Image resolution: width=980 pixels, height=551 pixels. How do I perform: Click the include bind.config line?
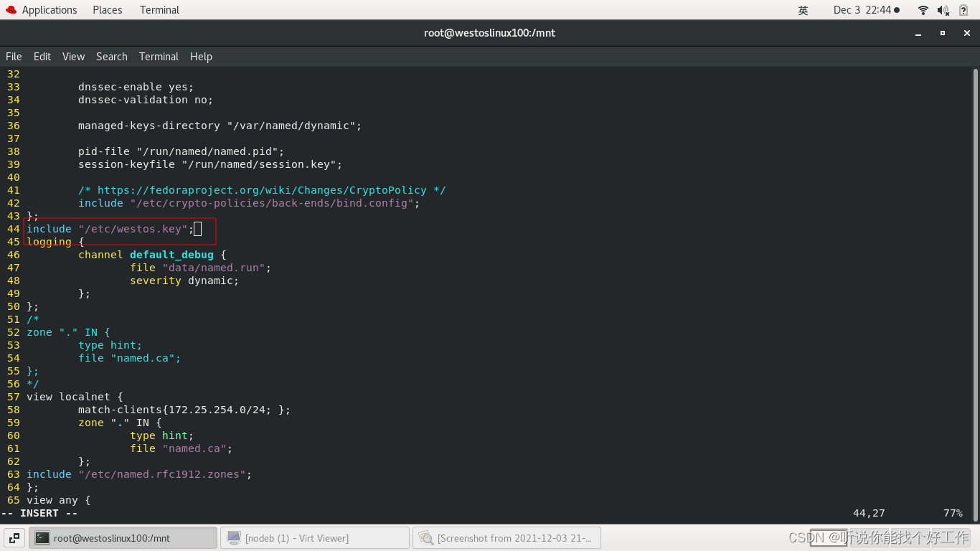click(x=249, y=203)
